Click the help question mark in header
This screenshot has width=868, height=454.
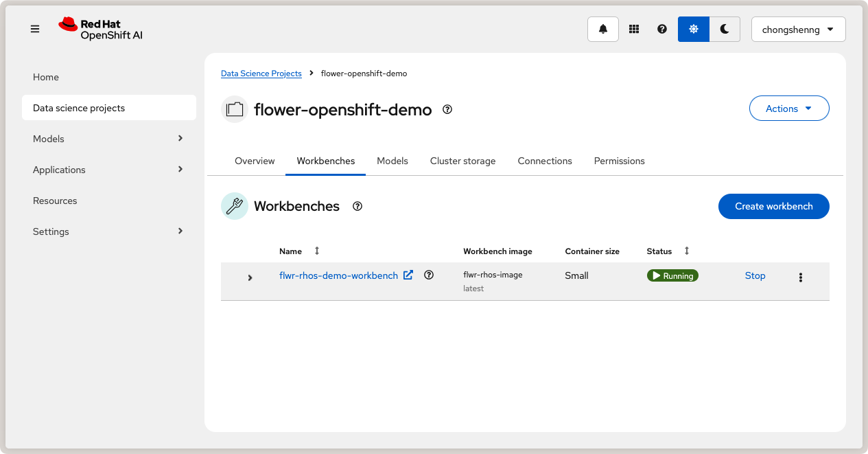point(662,30)
